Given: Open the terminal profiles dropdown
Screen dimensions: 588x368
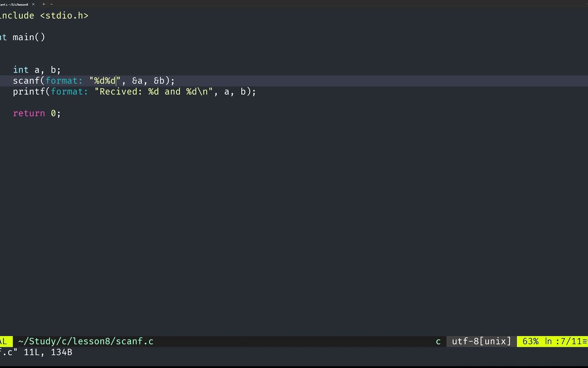Looking at the screenshot, I should tap(51, 4).
